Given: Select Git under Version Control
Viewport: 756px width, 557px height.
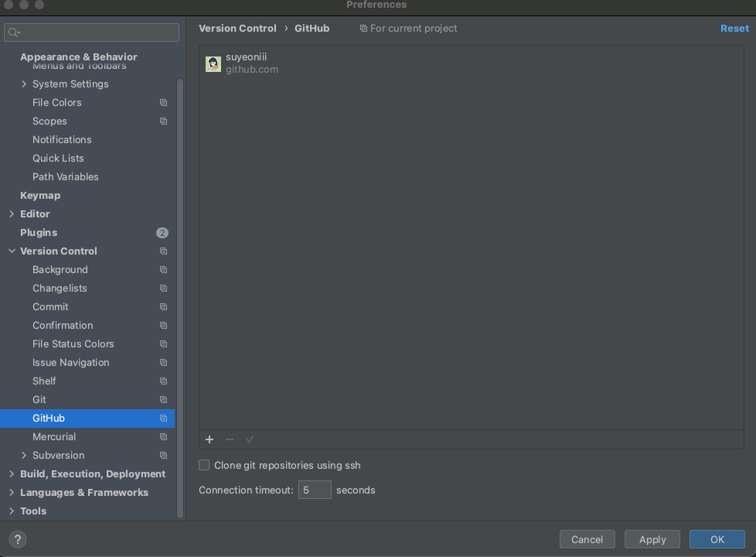Looking at the screenshot, I should pos(39,400).
